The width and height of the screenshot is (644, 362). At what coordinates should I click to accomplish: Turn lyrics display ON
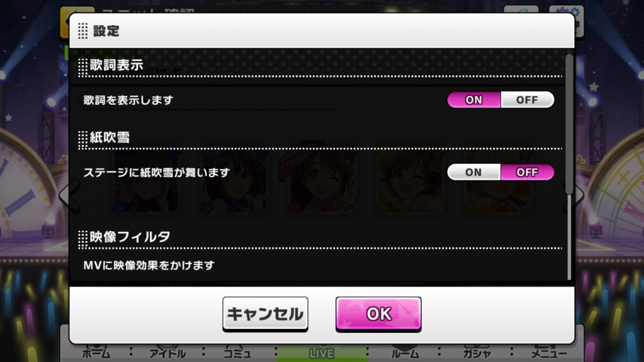pos(474,100)
